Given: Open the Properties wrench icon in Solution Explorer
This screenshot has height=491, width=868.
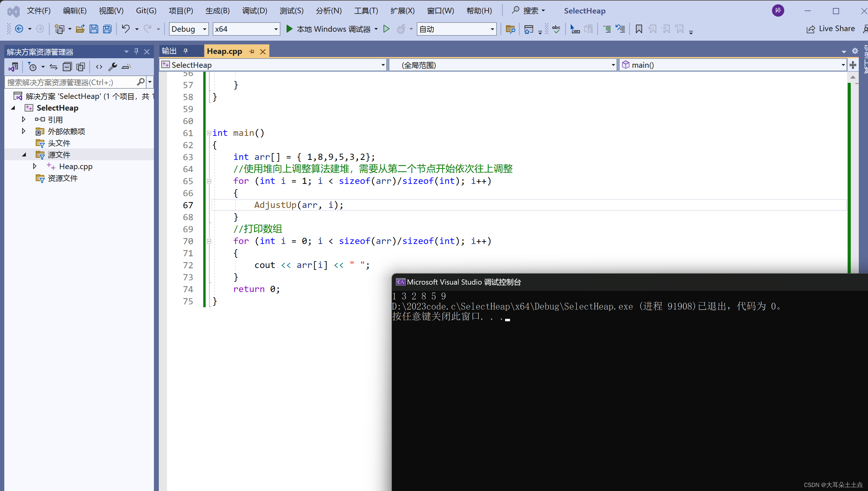Looking at the screenshot, I should (112, 67).
